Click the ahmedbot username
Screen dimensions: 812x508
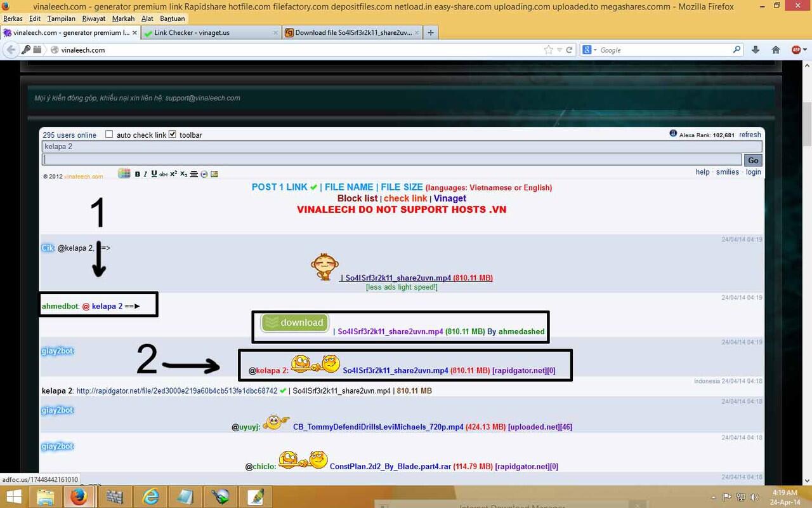pos(60,306)
